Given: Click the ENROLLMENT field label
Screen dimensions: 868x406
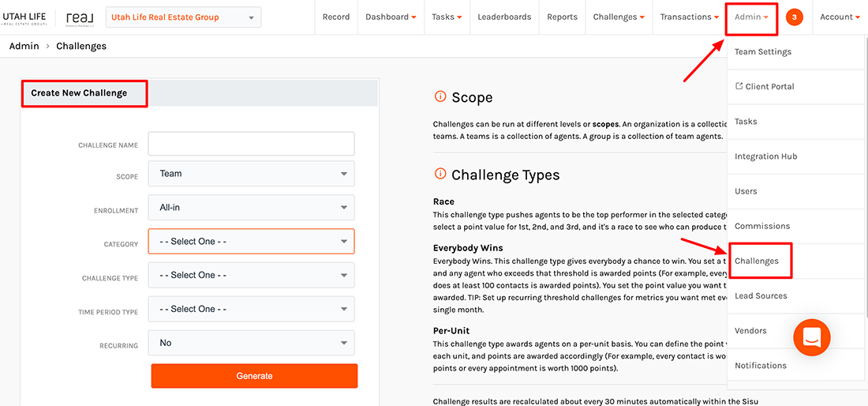Looking at the screenshot, I should pos(116,210).
